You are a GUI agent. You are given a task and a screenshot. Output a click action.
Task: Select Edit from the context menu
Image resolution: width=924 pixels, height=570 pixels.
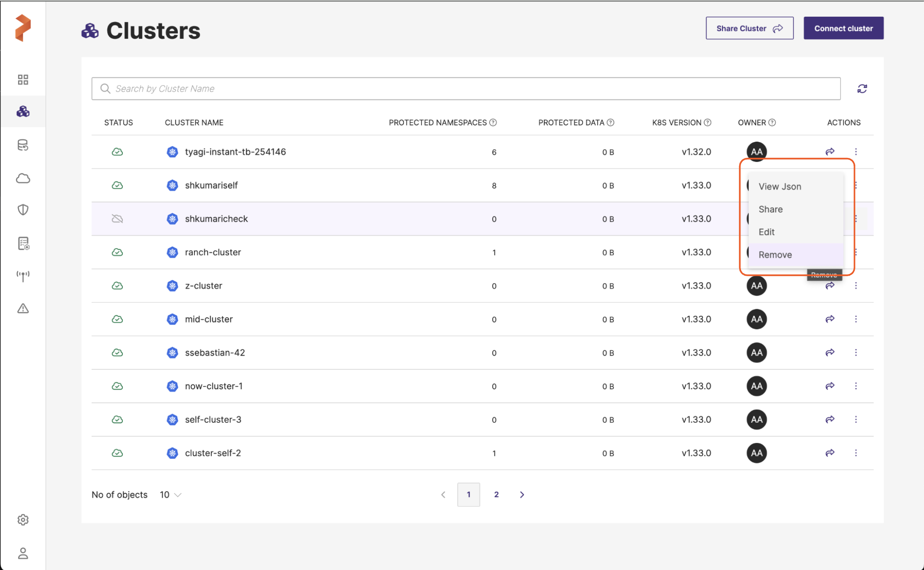766,232
